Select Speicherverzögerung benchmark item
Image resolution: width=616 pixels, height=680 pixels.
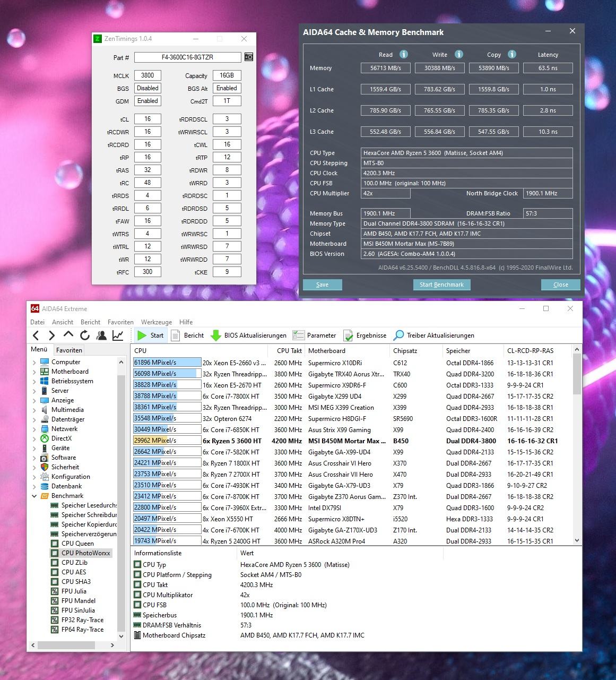point(83,533)
